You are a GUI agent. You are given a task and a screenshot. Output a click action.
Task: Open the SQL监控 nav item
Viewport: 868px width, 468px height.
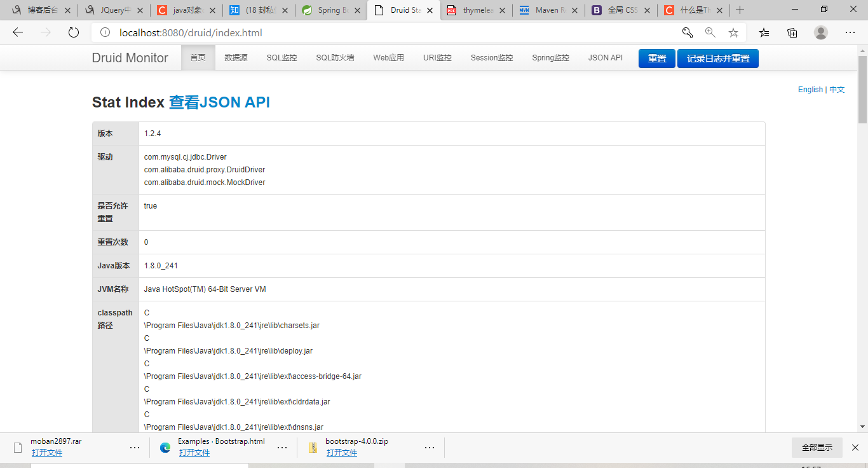[x=281, y=58]
